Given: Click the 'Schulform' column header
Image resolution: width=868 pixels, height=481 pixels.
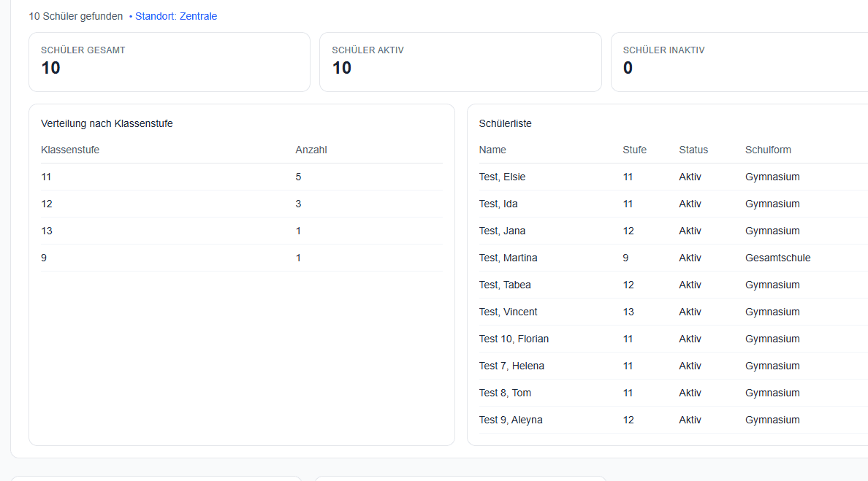Looking at the screenshot, I should [769, 150].
